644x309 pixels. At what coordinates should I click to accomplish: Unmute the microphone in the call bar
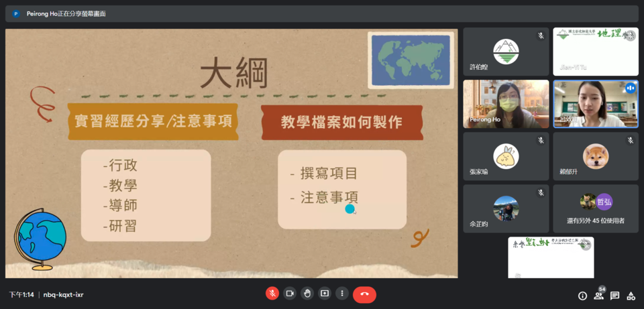tap(272, 294)
